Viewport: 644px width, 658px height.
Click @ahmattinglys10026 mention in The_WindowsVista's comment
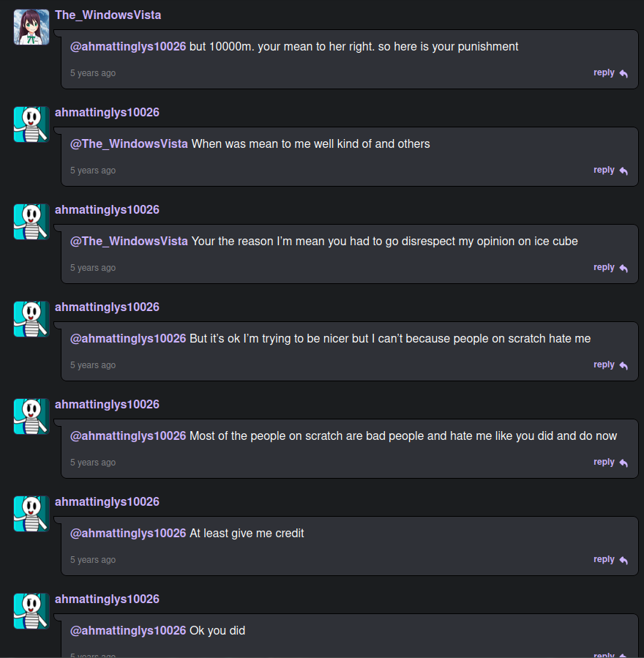coord(128,47)
